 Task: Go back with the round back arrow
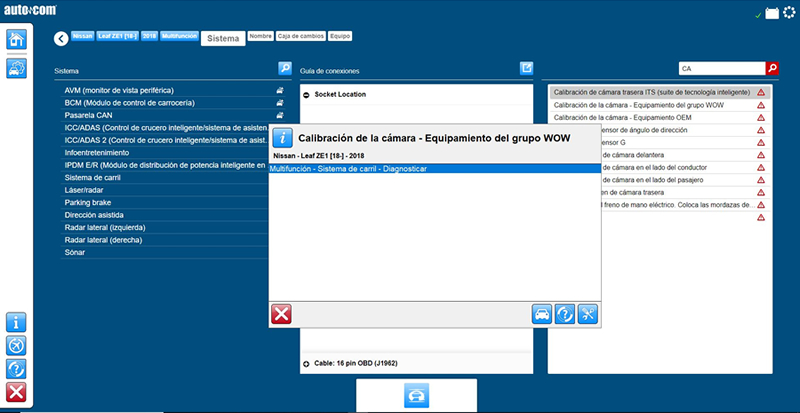(x=61, y=38)
